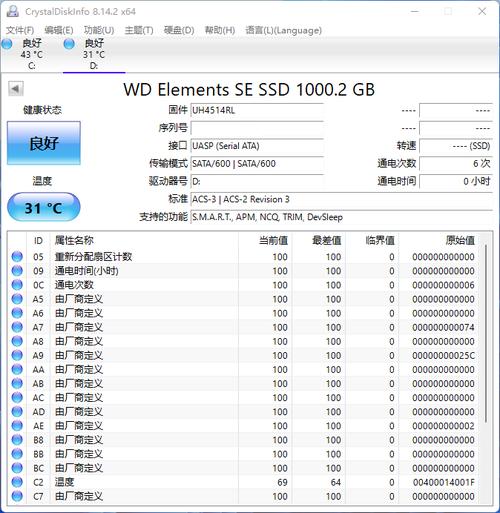Click the ID column header
Viewport: 500px width, 513px height.
point(38,240)
